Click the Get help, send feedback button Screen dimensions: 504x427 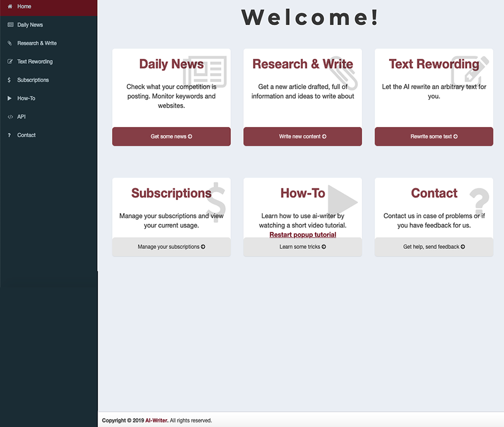(x=434, y=247)
